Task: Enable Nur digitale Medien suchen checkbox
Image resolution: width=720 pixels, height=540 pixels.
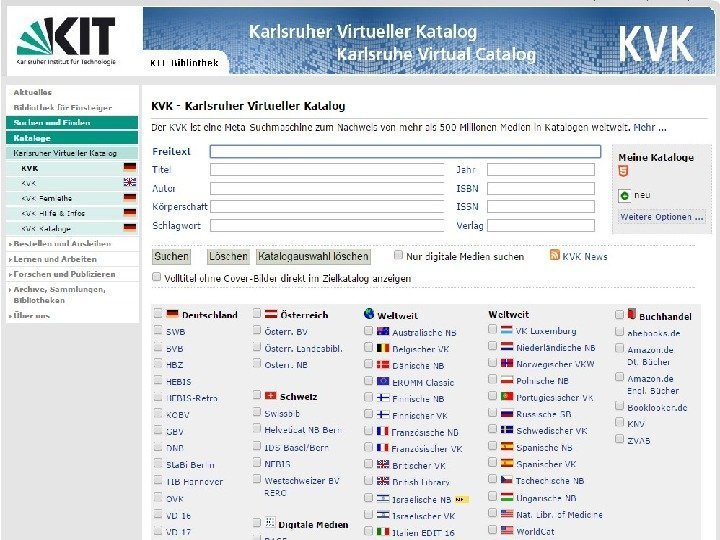Action: coord(399,255)
